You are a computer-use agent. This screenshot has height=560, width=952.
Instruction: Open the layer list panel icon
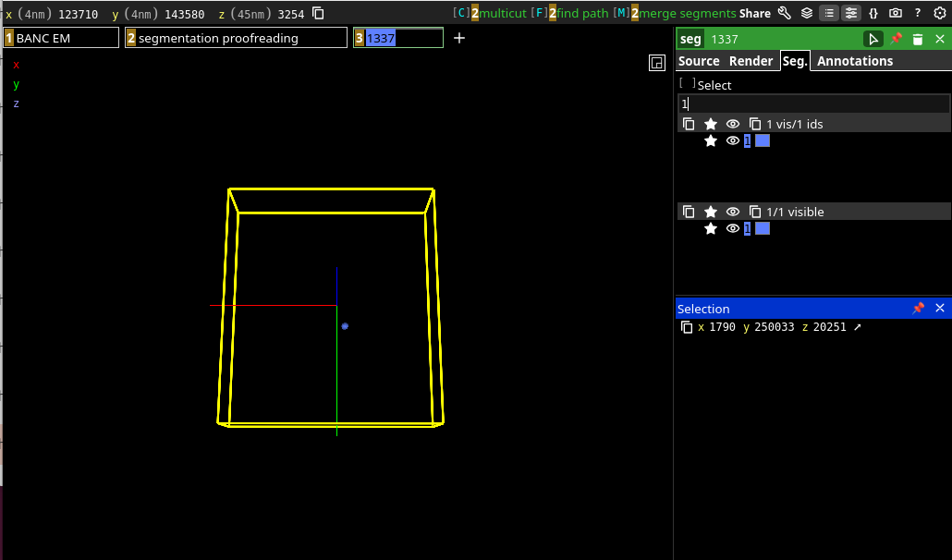pyautogui.click(x=807, y=13)
